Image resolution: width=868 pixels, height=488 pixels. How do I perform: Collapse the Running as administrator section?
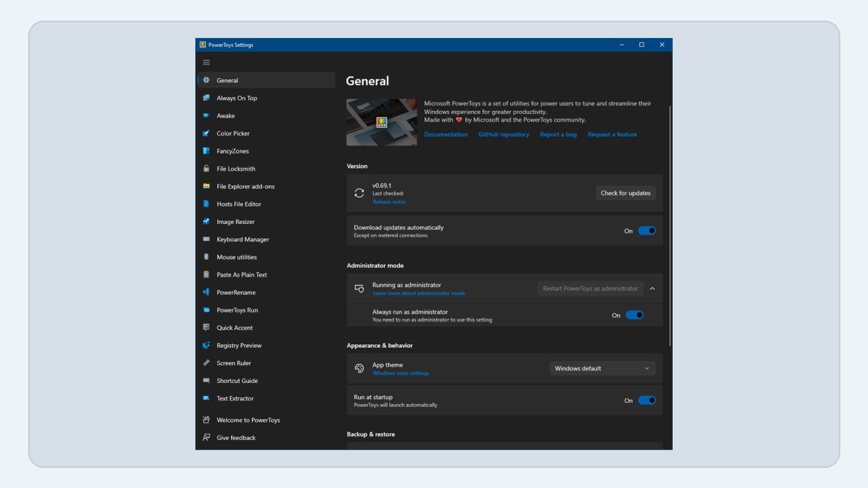pyautogui.click(x=652, y=288)
